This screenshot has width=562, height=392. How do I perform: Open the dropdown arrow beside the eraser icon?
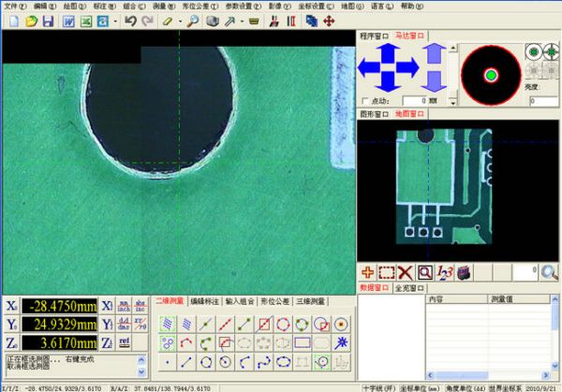tap(180, 22)
